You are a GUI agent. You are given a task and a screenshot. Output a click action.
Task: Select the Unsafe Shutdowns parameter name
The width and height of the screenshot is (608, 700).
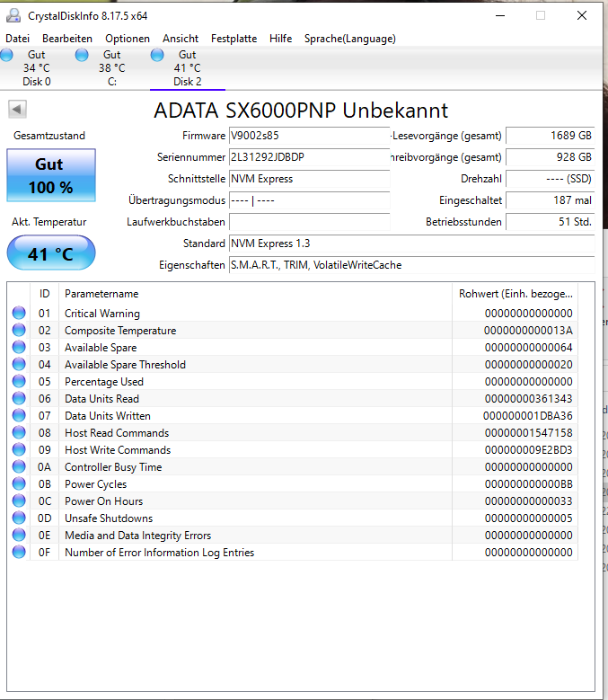point(109,518)
